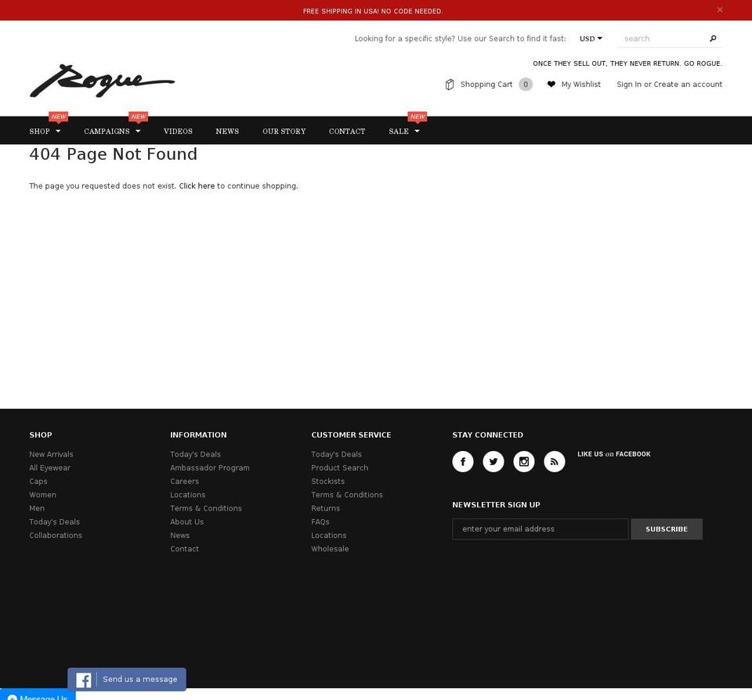Open the USD currency dropdown
752x700 pixels.
591,38
